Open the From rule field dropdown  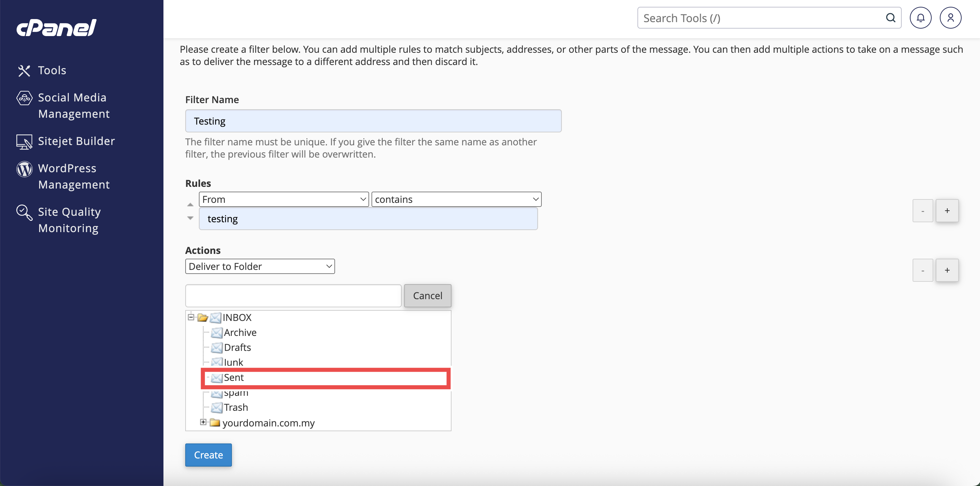[283, 199]
